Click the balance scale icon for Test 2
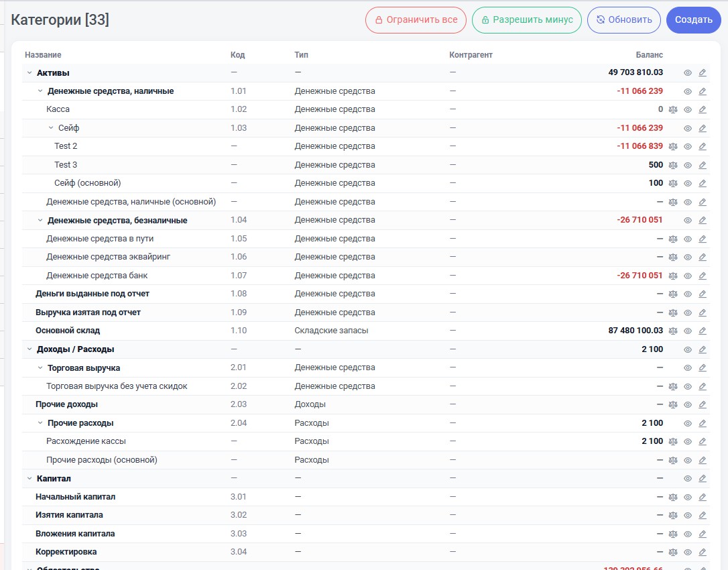This screenshot has width=728, height=570. point(673,146)
